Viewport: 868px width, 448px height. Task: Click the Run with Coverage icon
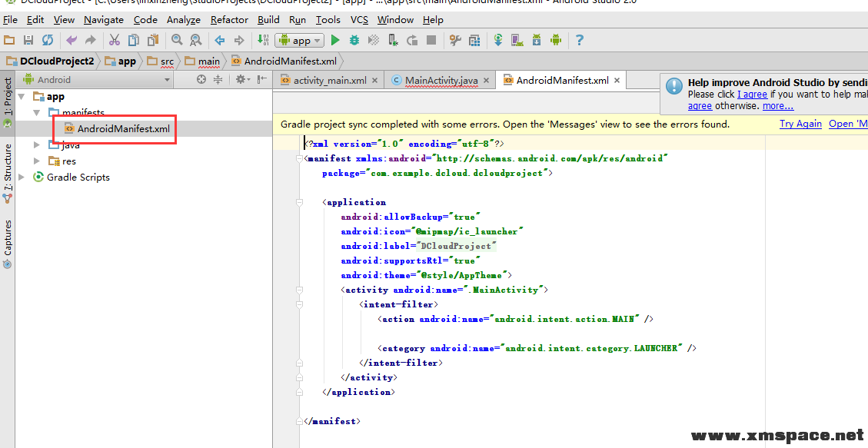pyautogui.click(x=374, y=41)
